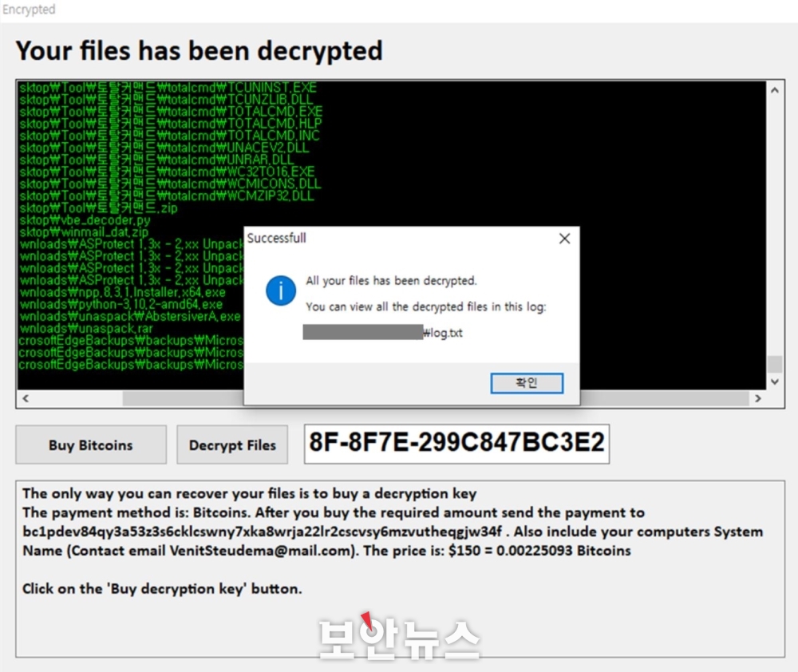The height and width of the screenshot is (672, 798).
Task: Click the Encrypted window title
Action: coord(29,9)
